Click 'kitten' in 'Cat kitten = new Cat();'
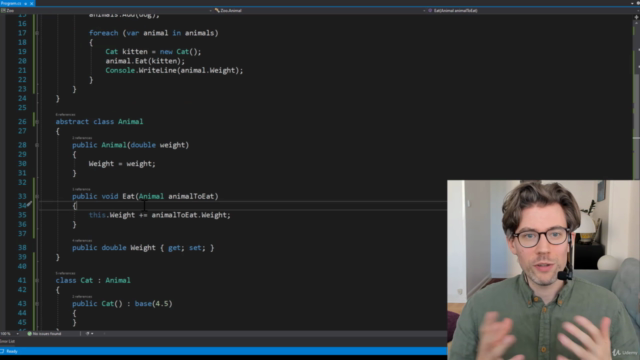 pyautogui.click(x=135, y=52)
